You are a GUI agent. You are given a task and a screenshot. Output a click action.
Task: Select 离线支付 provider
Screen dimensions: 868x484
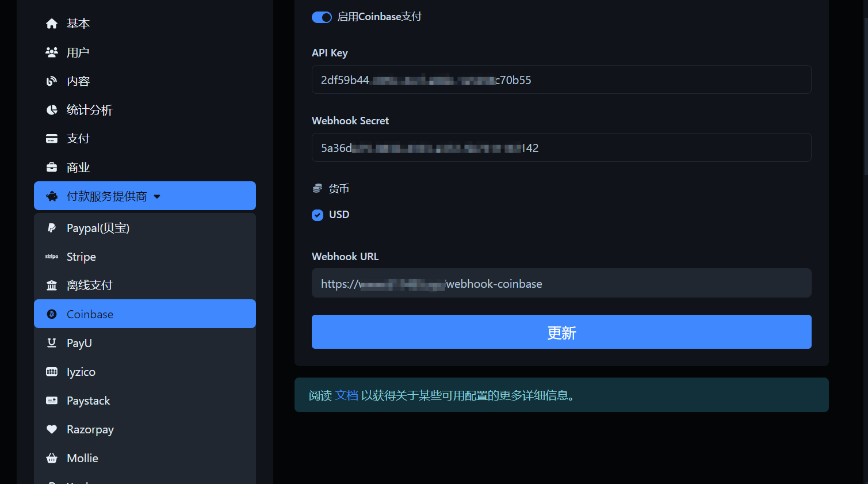point(145,285)
